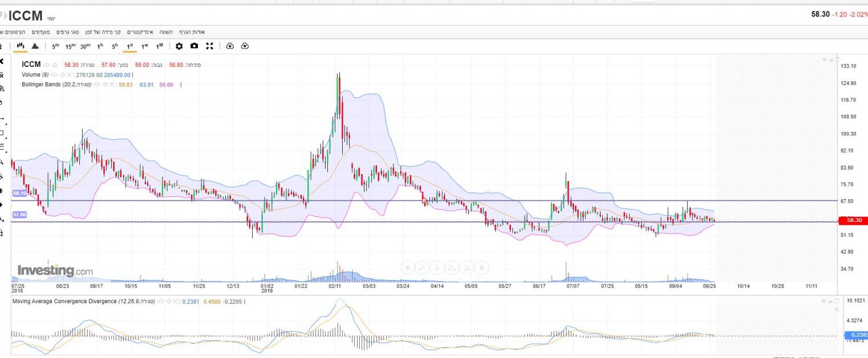
Task: Click the 68.10 horizontal line price label
Action: (19, 194)
